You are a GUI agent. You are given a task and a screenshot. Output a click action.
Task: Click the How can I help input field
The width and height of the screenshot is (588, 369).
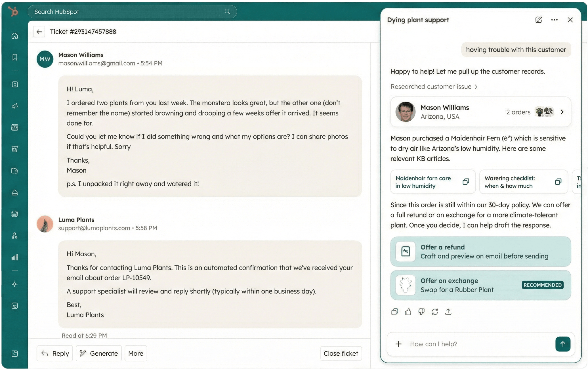coord(468,344)
